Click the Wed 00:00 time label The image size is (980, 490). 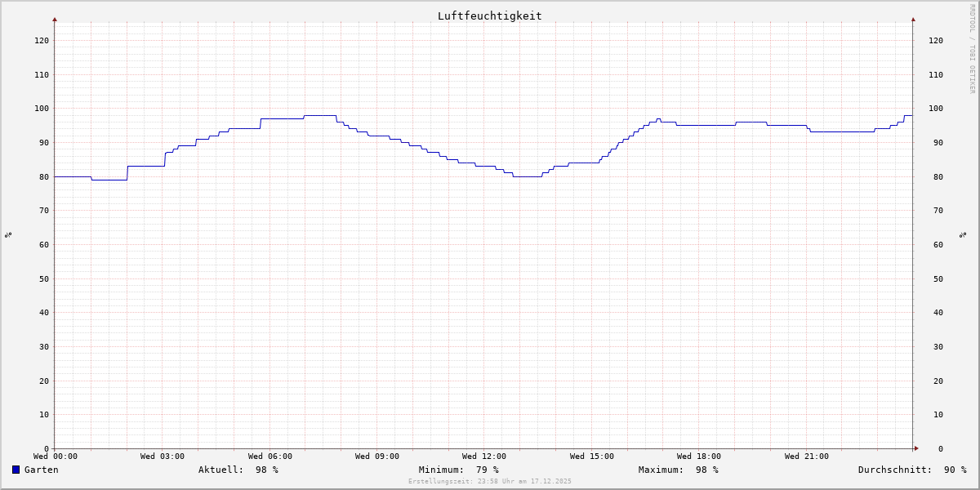pyautogui.click(x=56, y=457)
